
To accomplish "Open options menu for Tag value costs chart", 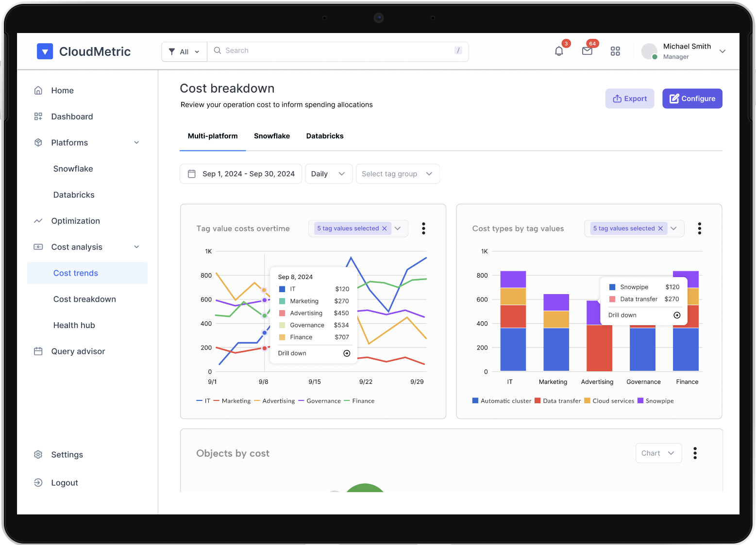I will [x=423, y=229].
